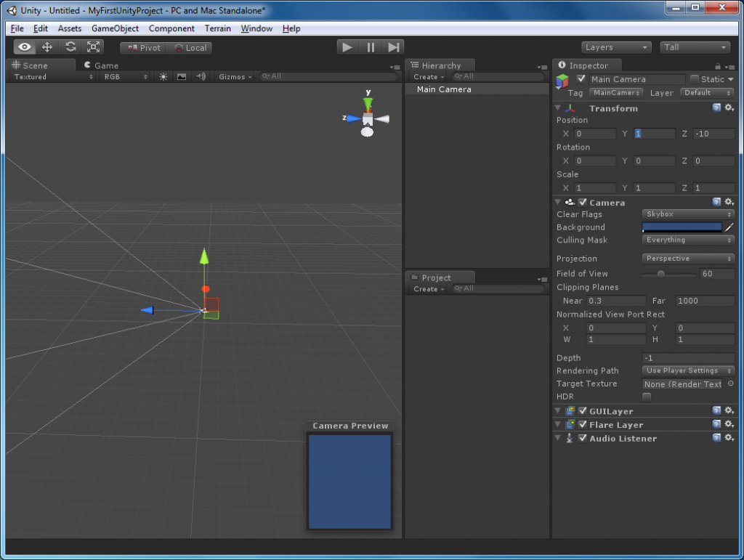
Task: Click the Play button
Action: pos(347,47)
